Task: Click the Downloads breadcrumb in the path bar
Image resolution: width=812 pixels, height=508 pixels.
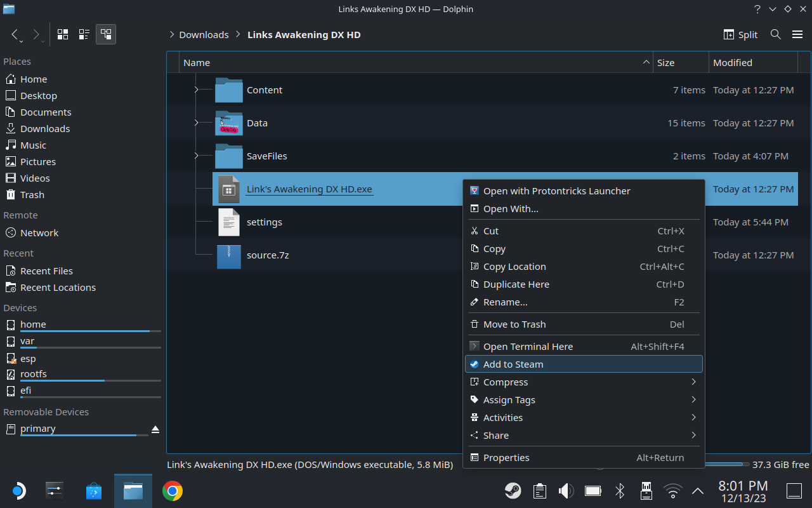Action: [x=204, y=35]
